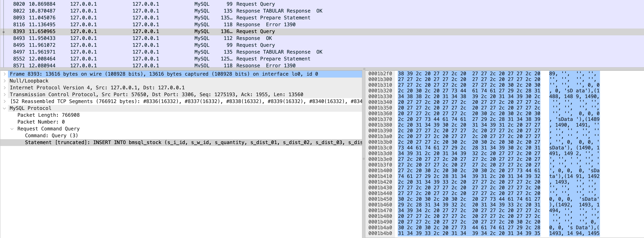The width and height of the screenshot is (644, 238).
Task: Collapse the Request Command Query subtree
Action: click(12, 129)
